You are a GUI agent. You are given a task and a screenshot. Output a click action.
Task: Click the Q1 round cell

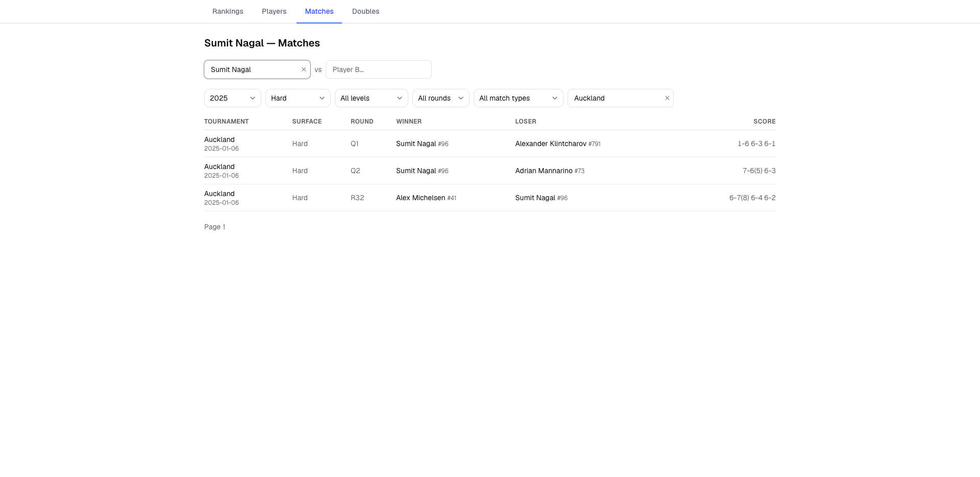355,144
